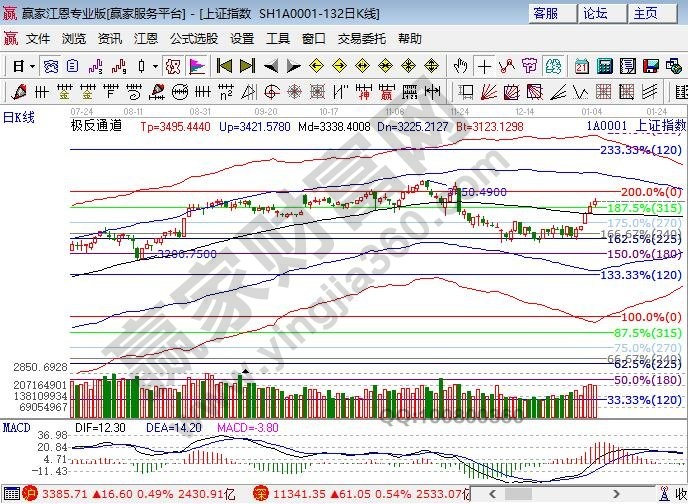The height and width of the screenshot is (504, 688).
Task: Expand the candlestick style dropdown arrow
Action: pyautogui.click(x=154, y=66)
